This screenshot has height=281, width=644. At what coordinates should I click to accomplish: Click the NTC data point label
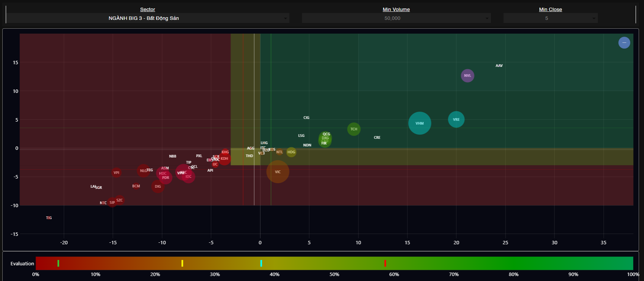(103, 203)
